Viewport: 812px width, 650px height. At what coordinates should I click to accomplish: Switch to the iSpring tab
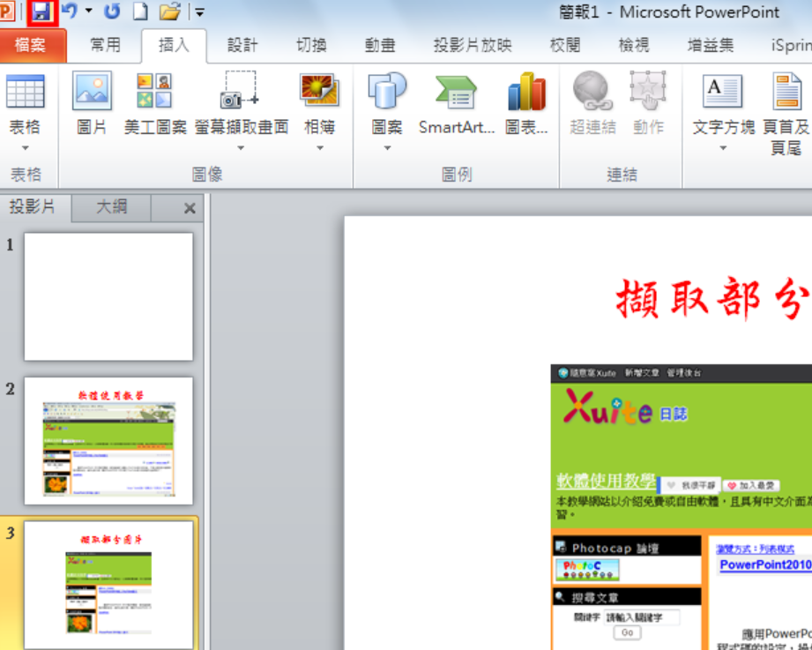pos(792,46)
